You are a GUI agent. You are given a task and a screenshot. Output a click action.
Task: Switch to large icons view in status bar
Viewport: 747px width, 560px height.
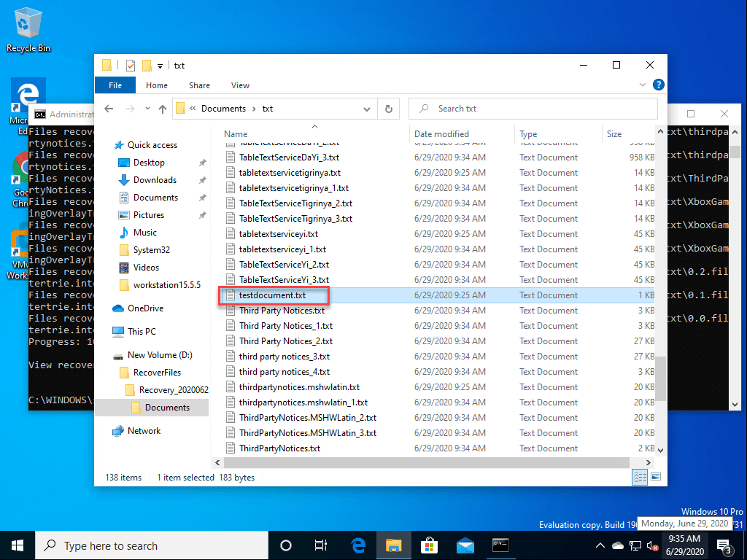click(655, 477)
